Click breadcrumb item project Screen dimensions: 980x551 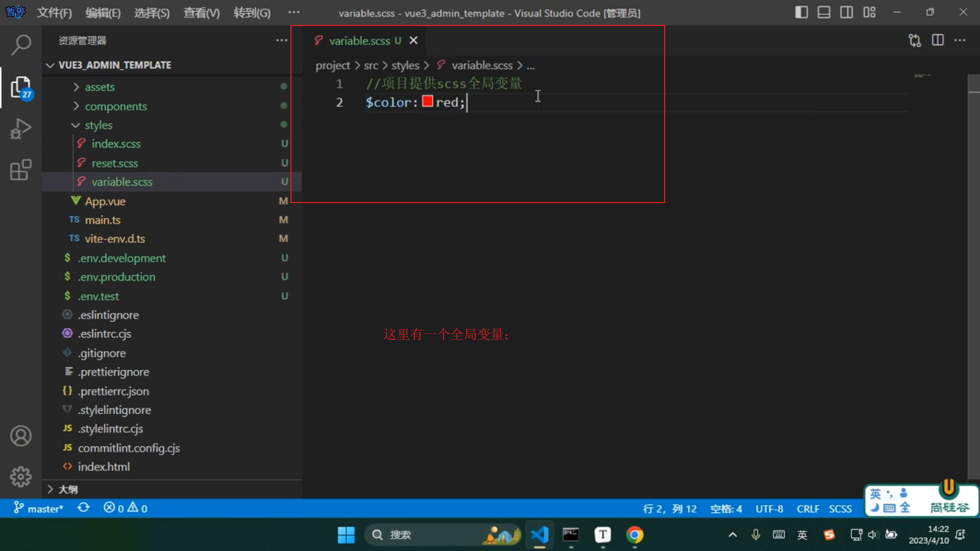(x=333, y=65)
